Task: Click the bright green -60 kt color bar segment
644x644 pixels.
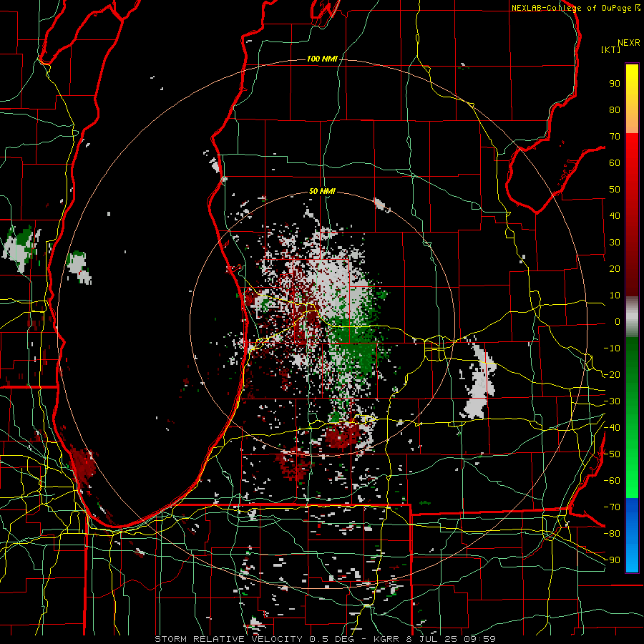Action: click(x=632, y=481)
